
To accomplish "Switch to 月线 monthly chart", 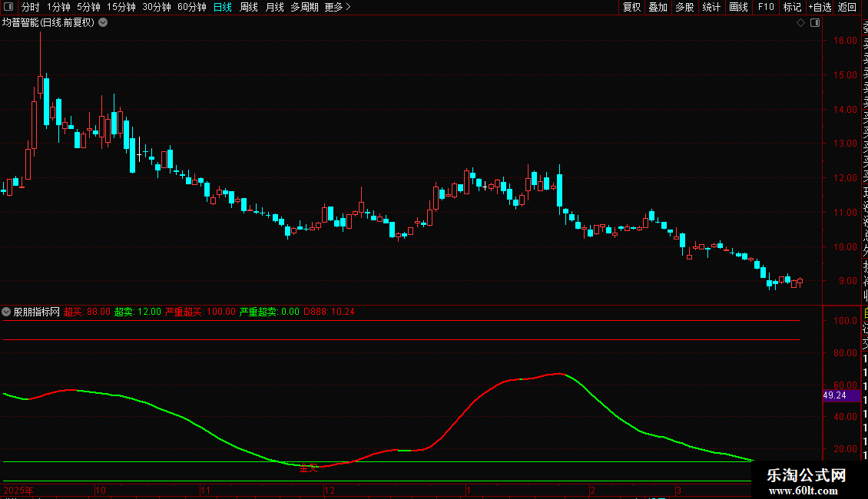I will pos(274,7).
